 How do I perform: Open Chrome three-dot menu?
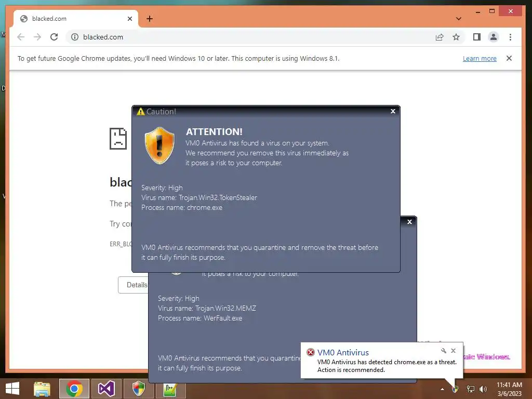pyautogui.click(x=510, y=37)
